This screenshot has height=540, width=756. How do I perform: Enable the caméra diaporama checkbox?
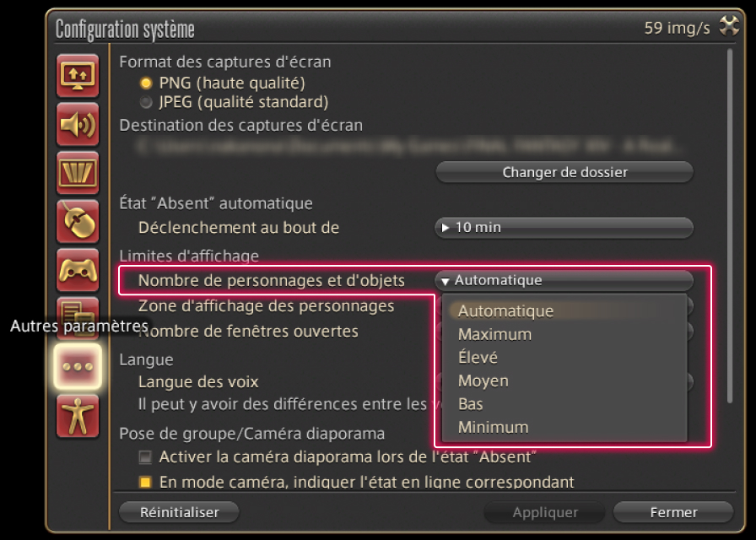coord(146,457)
